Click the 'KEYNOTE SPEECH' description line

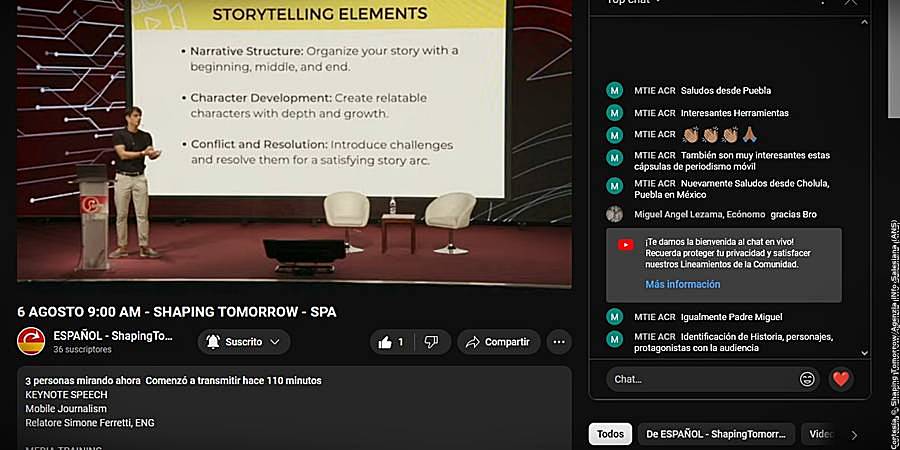click(x=66, y=395)
